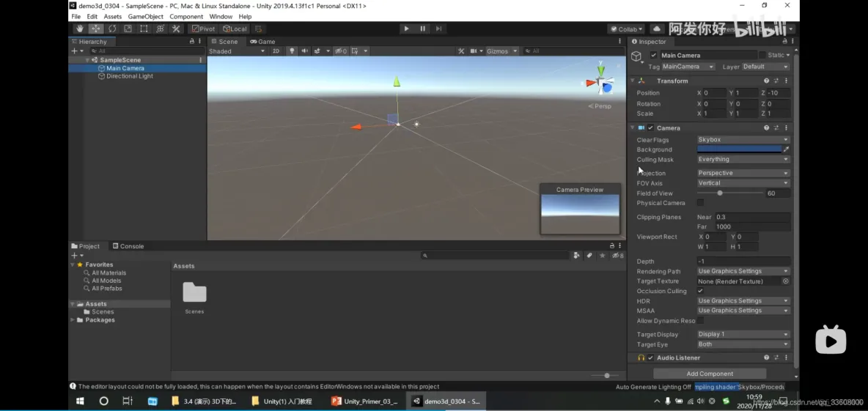The image size is (868, 411).
Task: Toggle the Static checkbox
Action: tap(762, 56)
